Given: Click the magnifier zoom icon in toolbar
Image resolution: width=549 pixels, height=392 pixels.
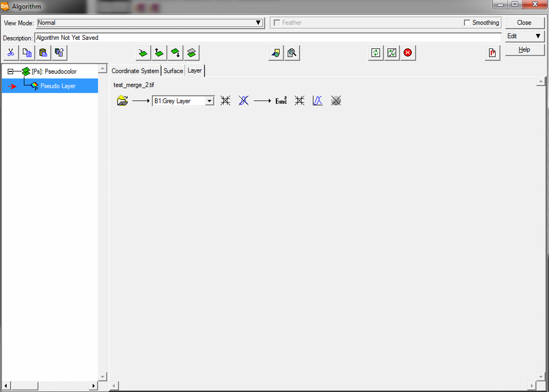Looking at the screenshot, I should pos(292,53).
